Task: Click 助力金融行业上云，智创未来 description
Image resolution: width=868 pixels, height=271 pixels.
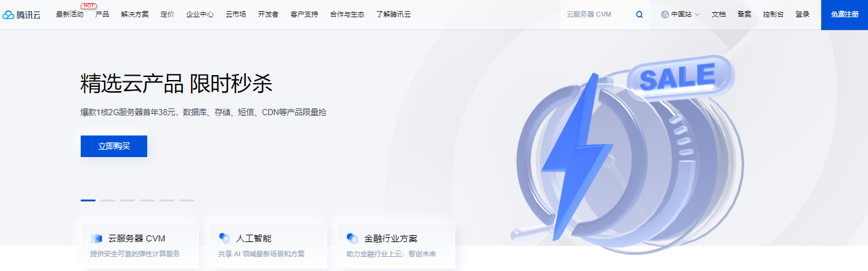Action: click(x=391, y=254)
